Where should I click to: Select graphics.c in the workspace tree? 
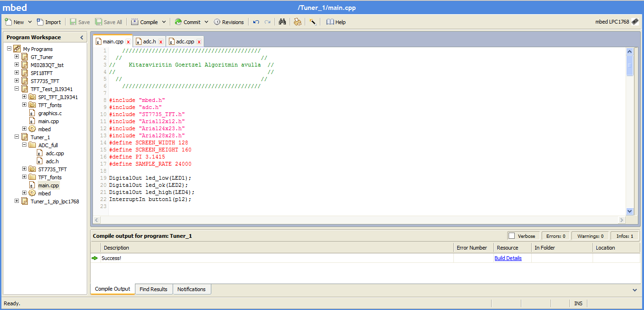pos(50,113)
